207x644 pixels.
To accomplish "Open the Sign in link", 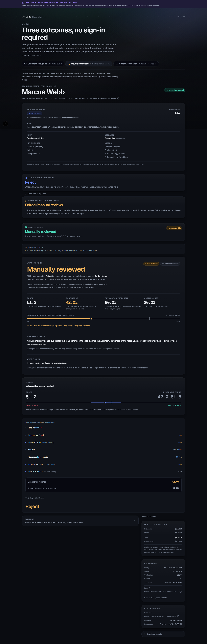I will pyautogui.click(x=181, y=17).
